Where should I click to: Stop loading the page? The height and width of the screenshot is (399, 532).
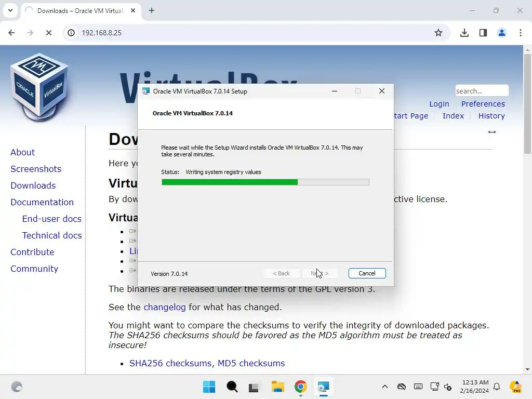tap(49, 33)
